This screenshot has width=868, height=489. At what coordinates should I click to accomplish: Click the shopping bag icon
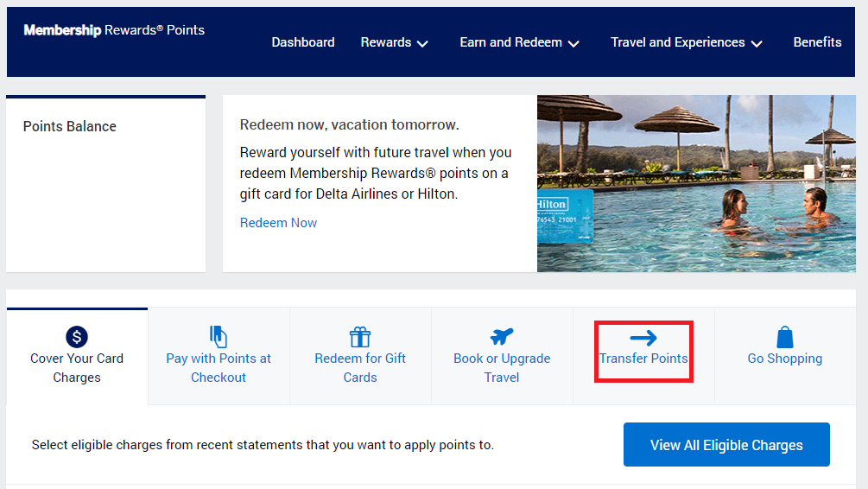point(785,337)
